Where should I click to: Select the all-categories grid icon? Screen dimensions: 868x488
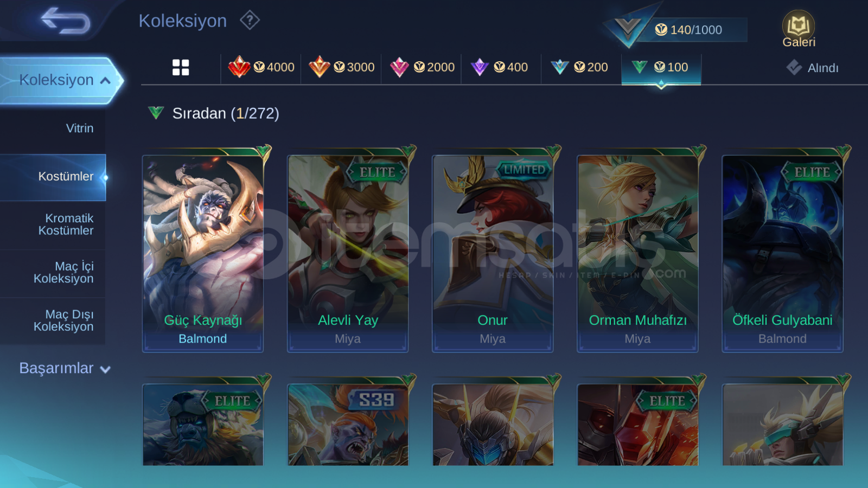coord(181,67)
